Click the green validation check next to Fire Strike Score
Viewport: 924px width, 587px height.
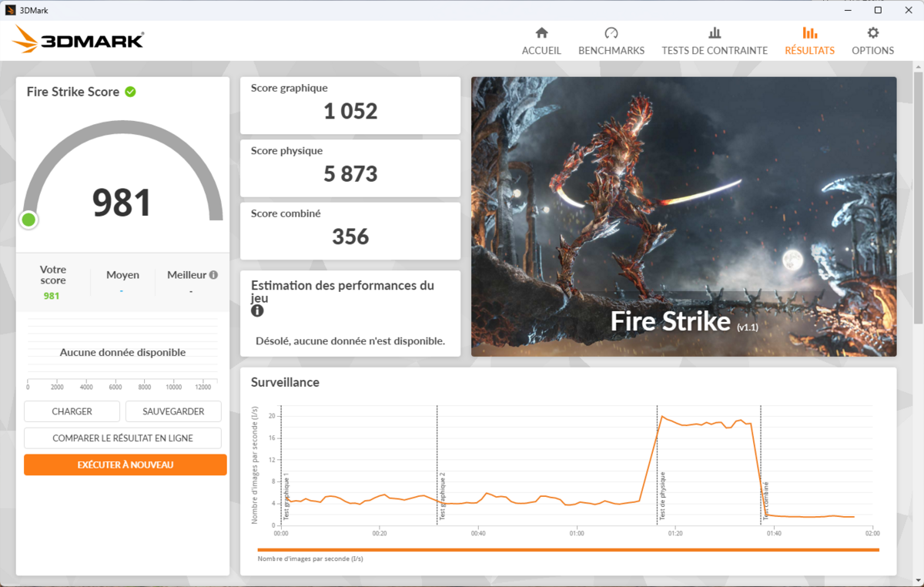coord(130,92)
